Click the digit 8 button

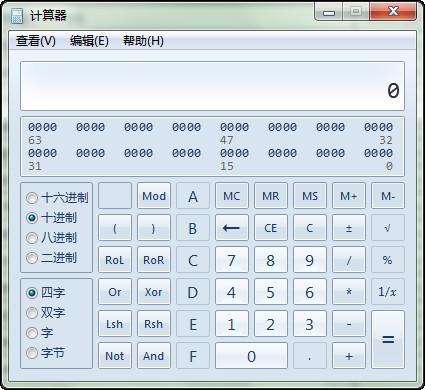tap(271, 260)
